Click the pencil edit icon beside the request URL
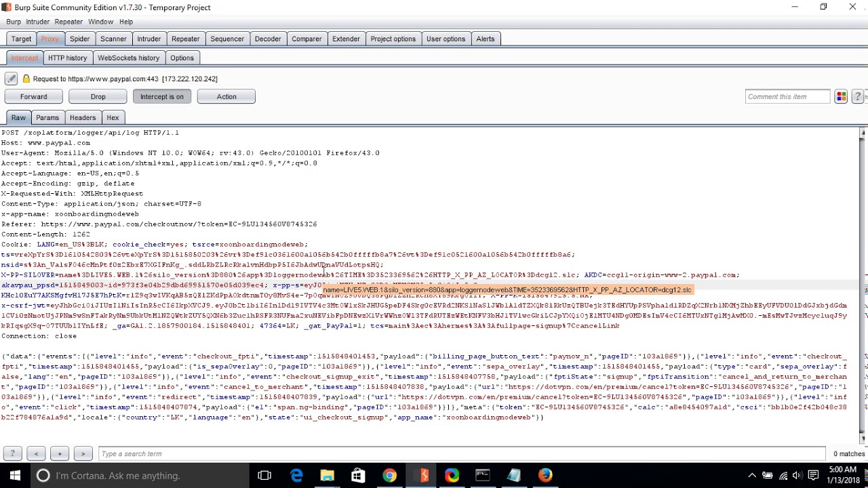Viewport: 868px width, 488px height. pos(11,79)
